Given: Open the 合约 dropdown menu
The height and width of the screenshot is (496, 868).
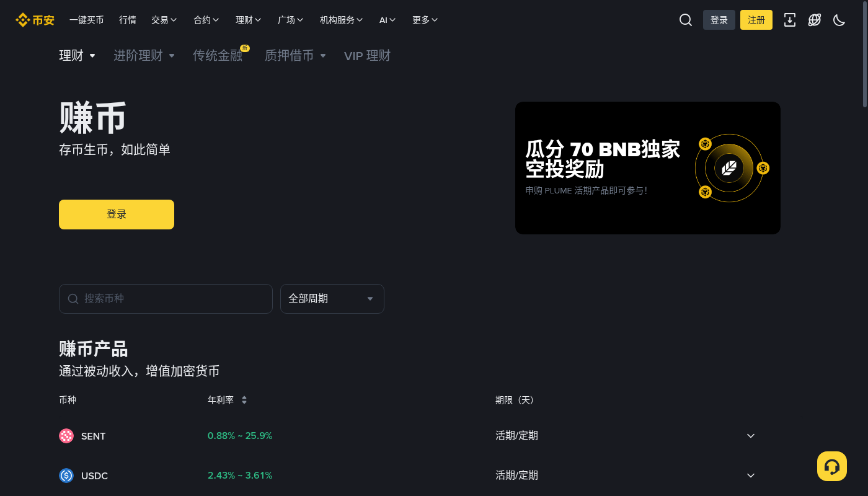Looking at the screenshot, I should click(206, 20).
